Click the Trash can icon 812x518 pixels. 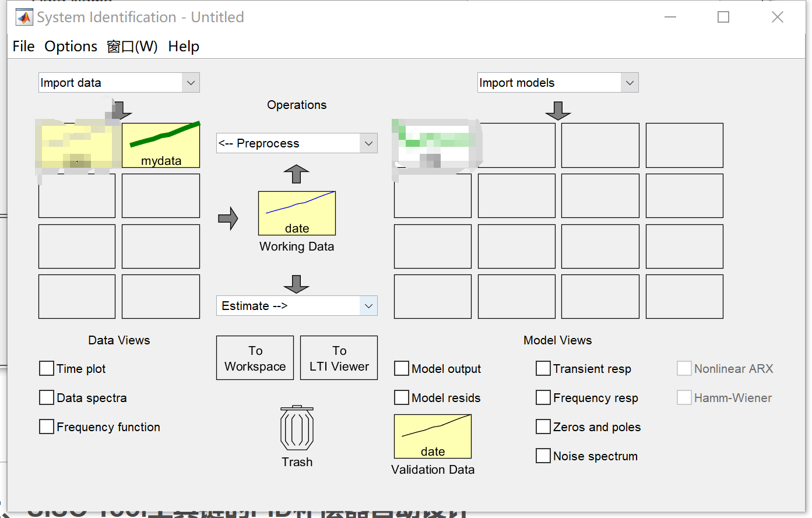coord(297,428)
